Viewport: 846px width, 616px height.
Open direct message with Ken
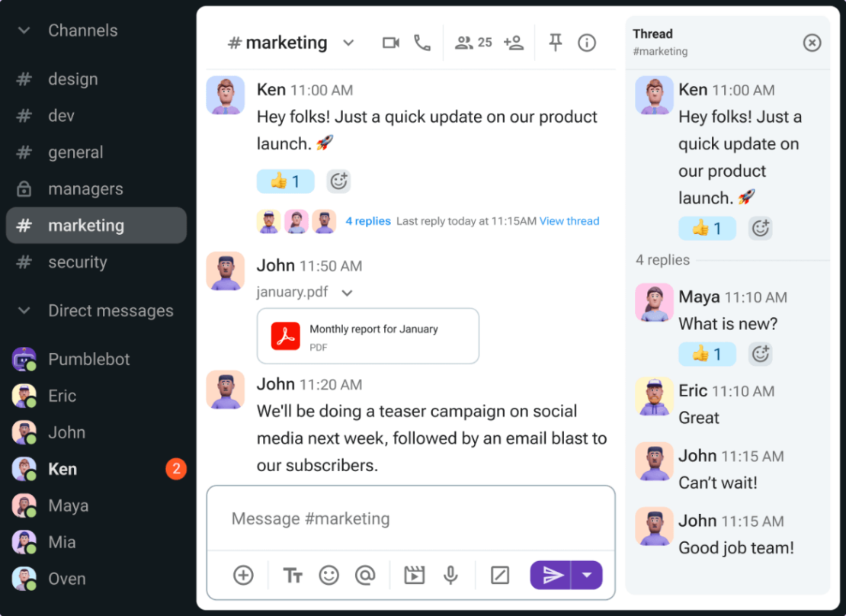(62, 469)
